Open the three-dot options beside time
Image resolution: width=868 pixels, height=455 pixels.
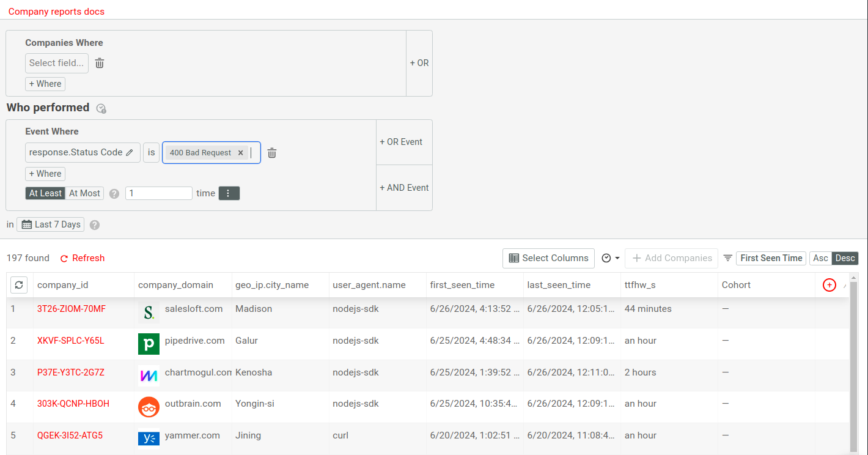pyautogui.click(x=229, y=193)
